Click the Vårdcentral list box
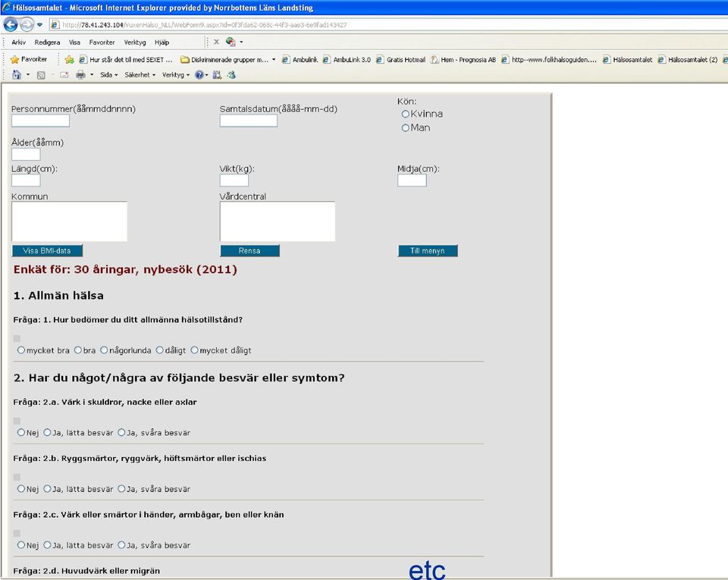Screen dimensions: 728x580 (x=278, y=221)
